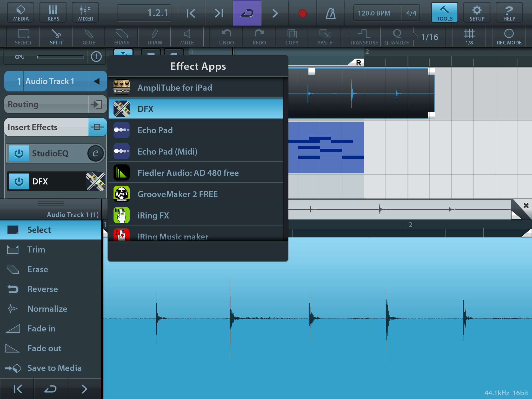
Task: Open the TRANSPOSE function
Action: [x=364, y=37]
